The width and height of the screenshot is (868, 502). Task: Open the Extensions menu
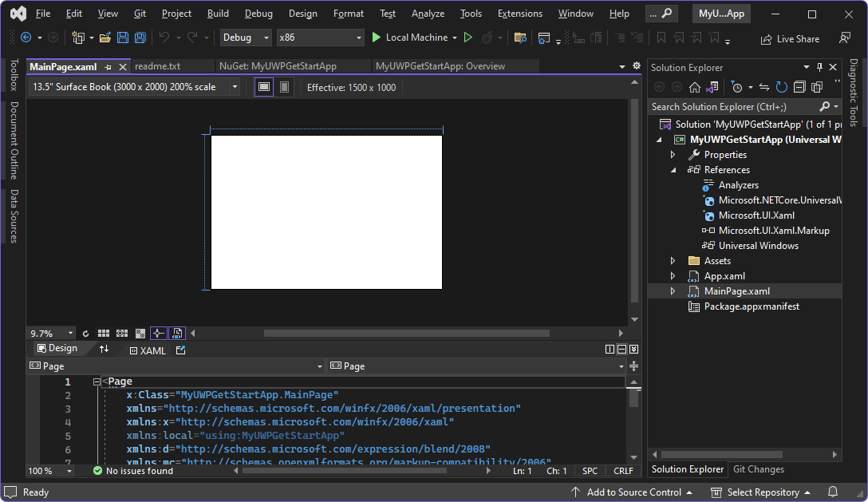[519, 13]
